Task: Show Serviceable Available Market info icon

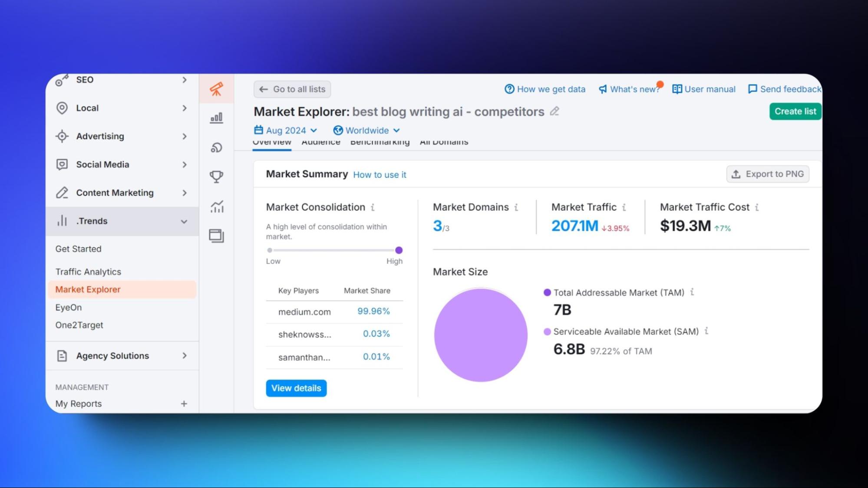Action: (x=706, y=331)
